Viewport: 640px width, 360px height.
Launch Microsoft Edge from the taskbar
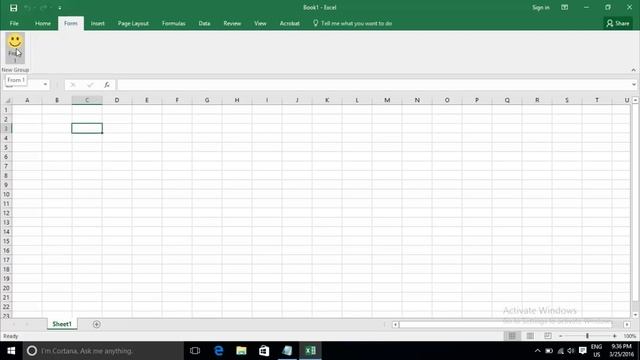[x=218, y=351]
